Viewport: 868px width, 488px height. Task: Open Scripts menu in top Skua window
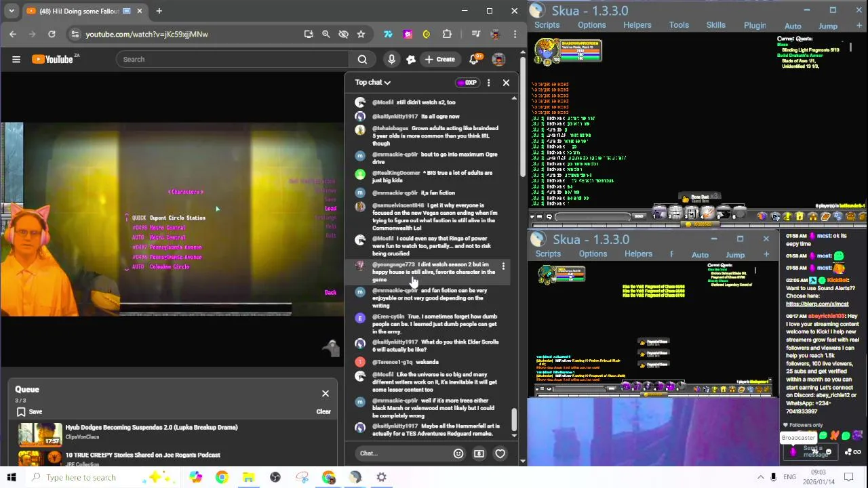[x=547, y=25]
